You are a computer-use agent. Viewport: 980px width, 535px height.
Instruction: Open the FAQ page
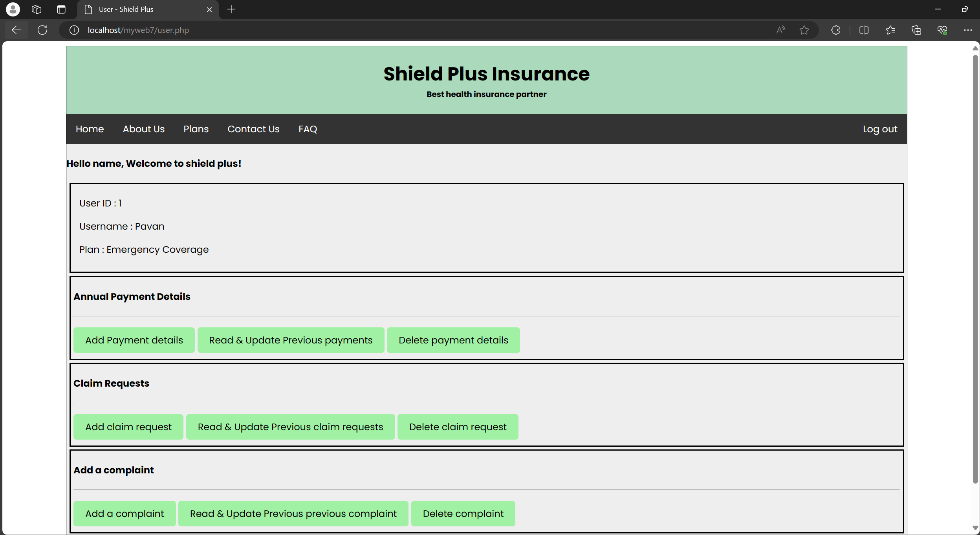click(x=308, y=129)
